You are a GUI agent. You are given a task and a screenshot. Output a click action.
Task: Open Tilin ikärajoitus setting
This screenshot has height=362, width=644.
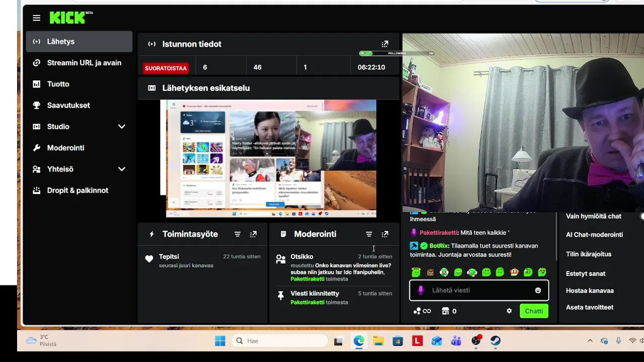(x=588, y=254)
